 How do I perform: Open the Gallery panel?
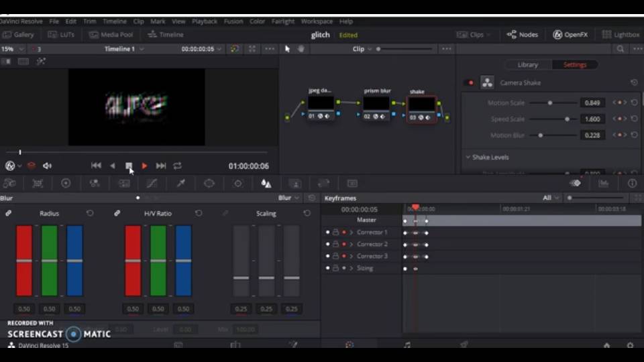tap(19, 35)
